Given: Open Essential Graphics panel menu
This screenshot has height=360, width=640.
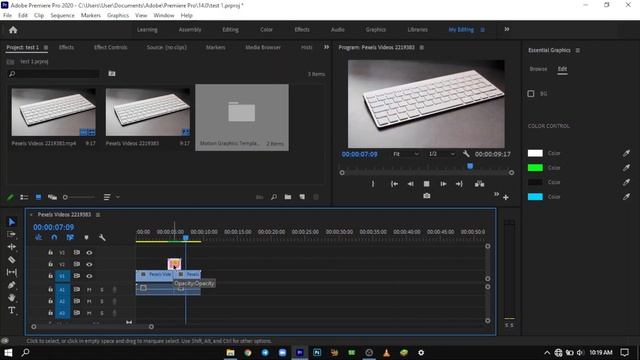Looking at the screenshot, I should click(578, 50).
